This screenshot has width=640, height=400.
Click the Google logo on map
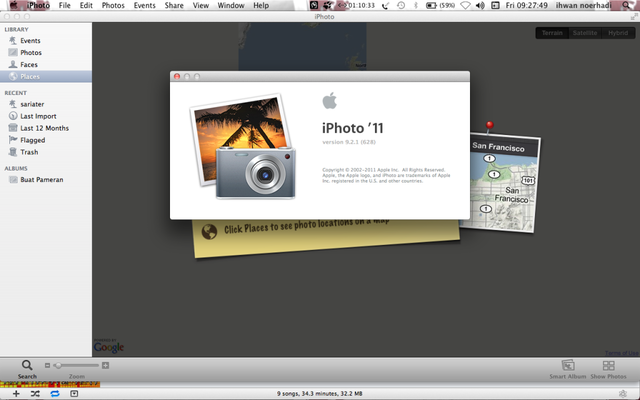pyautogui.click(x=109, y=347)
